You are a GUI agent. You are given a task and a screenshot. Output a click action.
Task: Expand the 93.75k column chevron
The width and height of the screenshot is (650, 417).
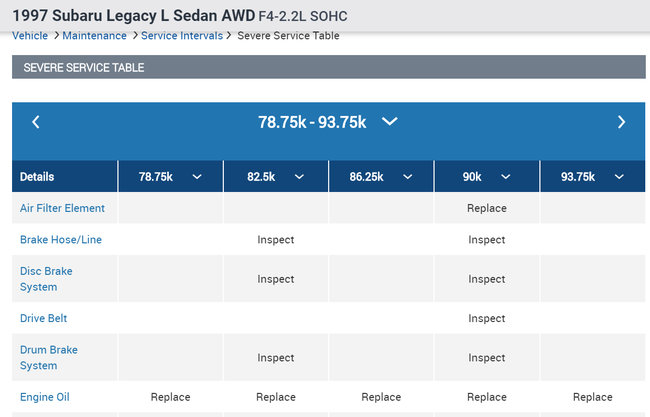(x=618, y=177)
